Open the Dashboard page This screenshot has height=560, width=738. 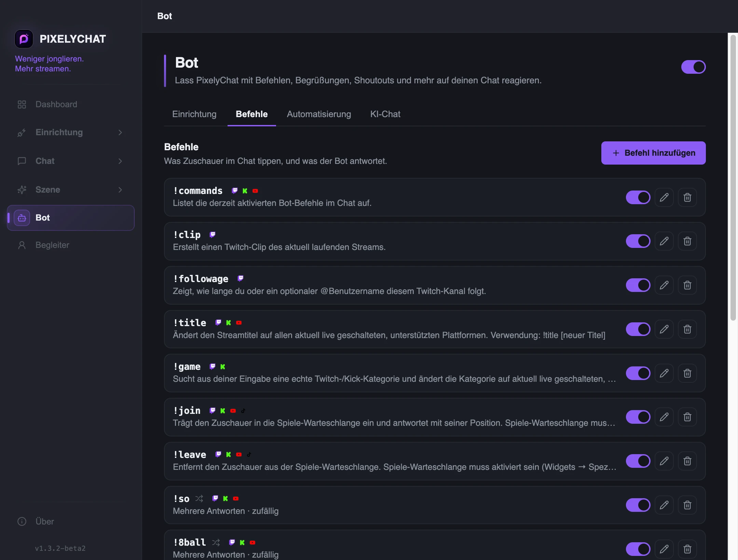70,104
